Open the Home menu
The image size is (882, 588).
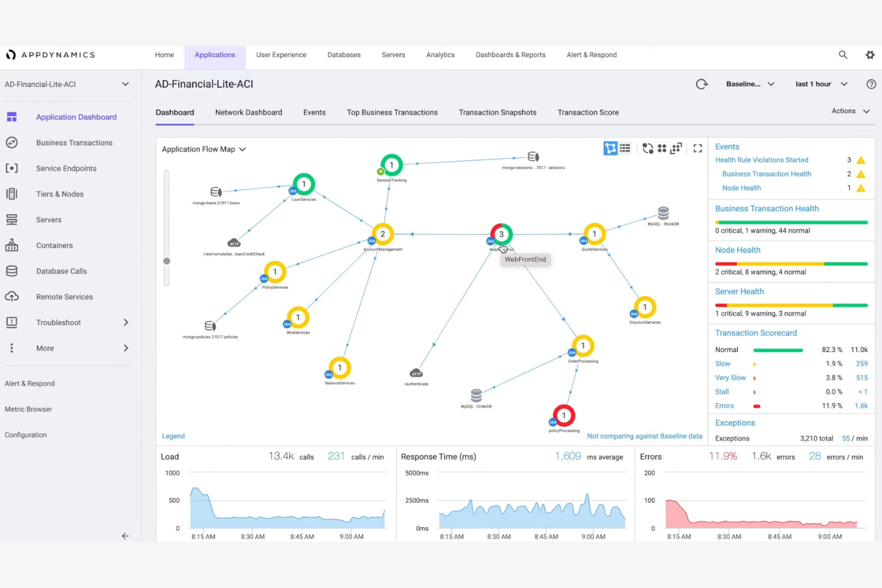pos(164,55)
